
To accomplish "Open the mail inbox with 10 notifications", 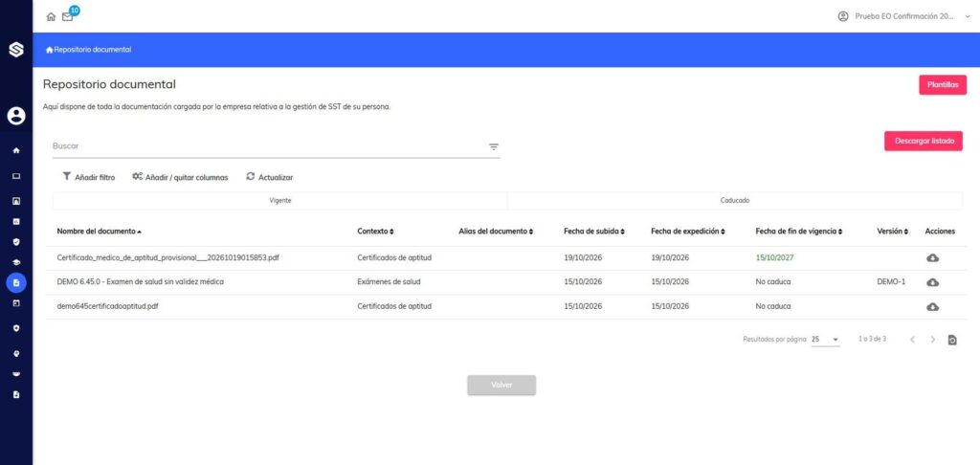I will [x=68, y=17].
